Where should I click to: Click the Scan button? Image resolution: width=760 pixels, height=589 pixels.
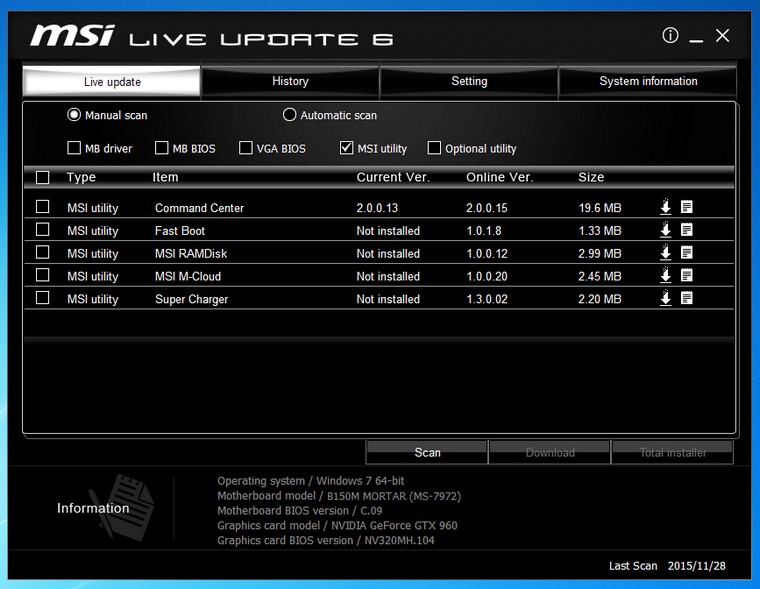point(427,452)
